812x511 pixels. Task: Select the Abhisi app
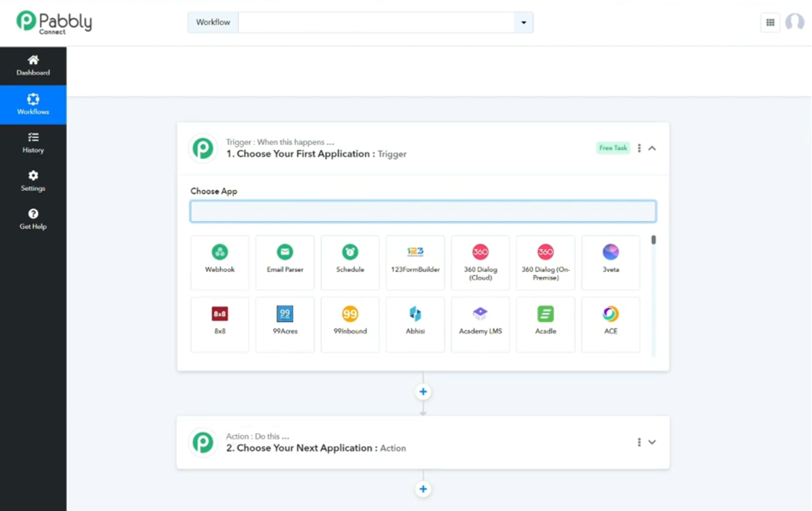pyautogui.click(x=415, y=324)
